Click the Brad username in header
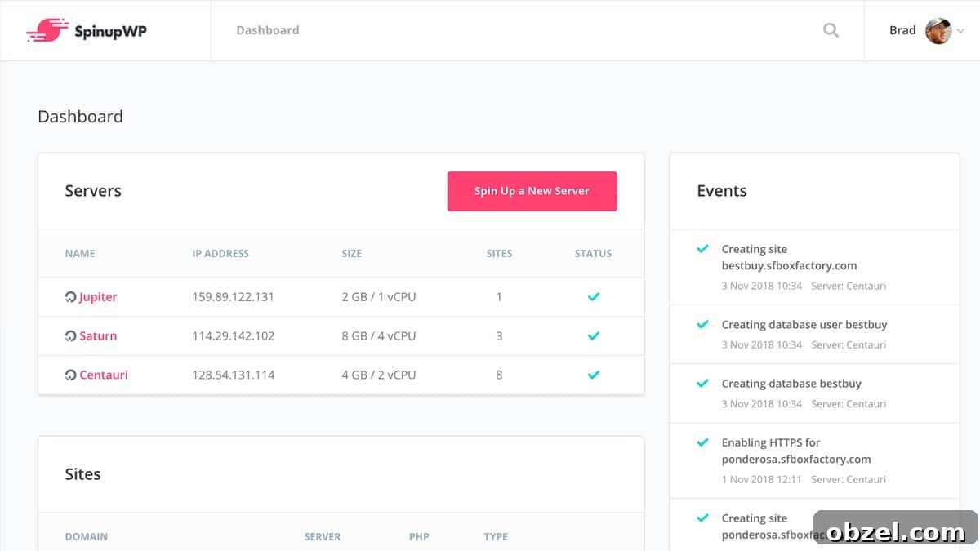980x551 pixels. click(902, 30)
